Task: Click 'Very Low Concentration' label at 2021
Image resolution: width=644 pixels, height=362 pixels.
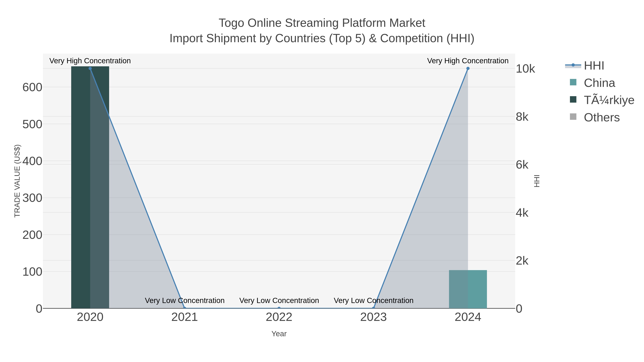Action: click(x=184, y=300)
